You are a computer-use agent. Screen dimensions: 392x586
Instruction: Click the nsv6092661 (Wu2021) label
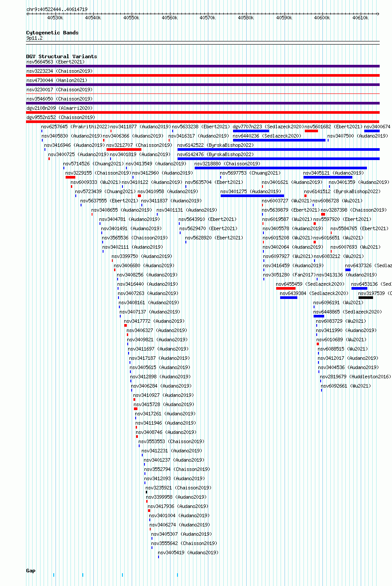pyautogui.click(x=346, y=386)
